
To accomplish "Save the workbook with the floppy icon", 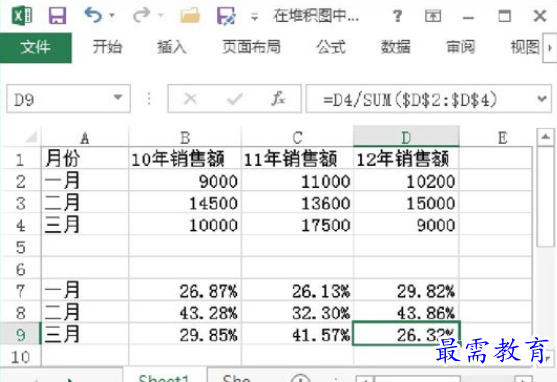I will (x=57, y=16).
